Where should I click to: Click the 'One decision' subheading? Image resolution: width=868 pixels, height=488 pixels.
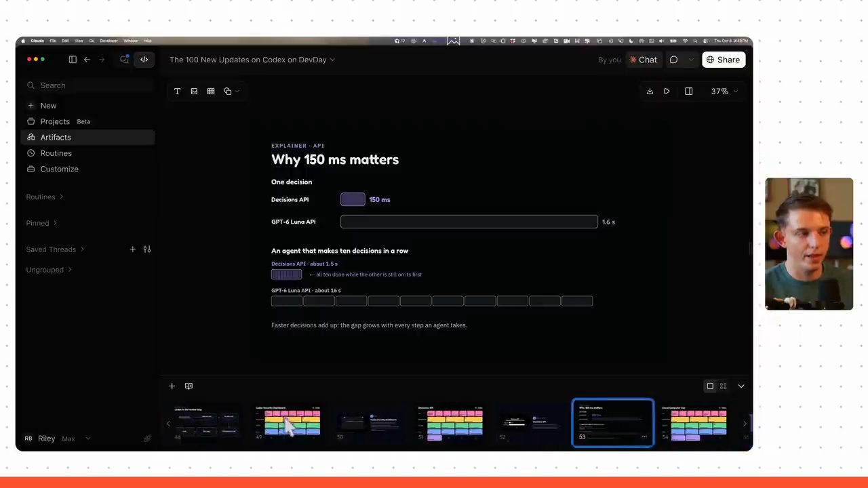click(292, 182)
